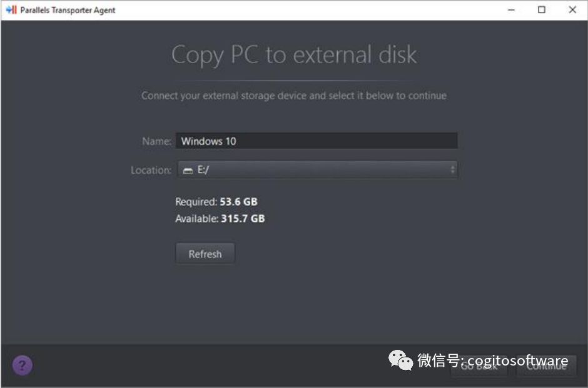Open help with the purple question mark

pyautogui.click(x=22, y=365)
